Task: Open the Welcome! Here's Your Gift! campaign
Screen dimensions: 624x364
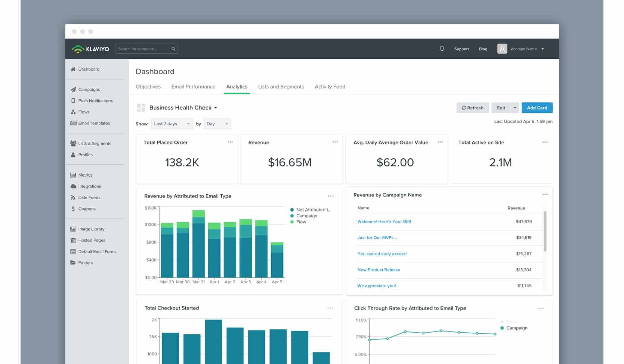Action: click(x=384, y=221)
